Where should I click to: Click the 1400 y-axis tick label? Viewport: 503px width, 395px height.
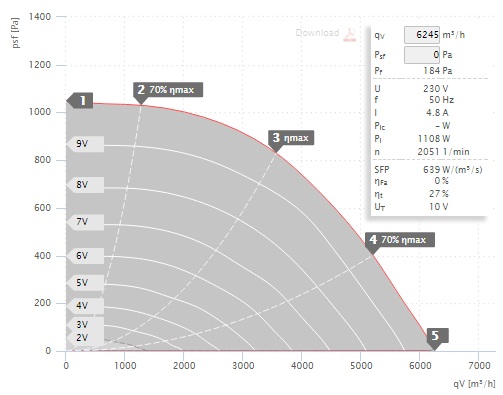coord(40,17)
